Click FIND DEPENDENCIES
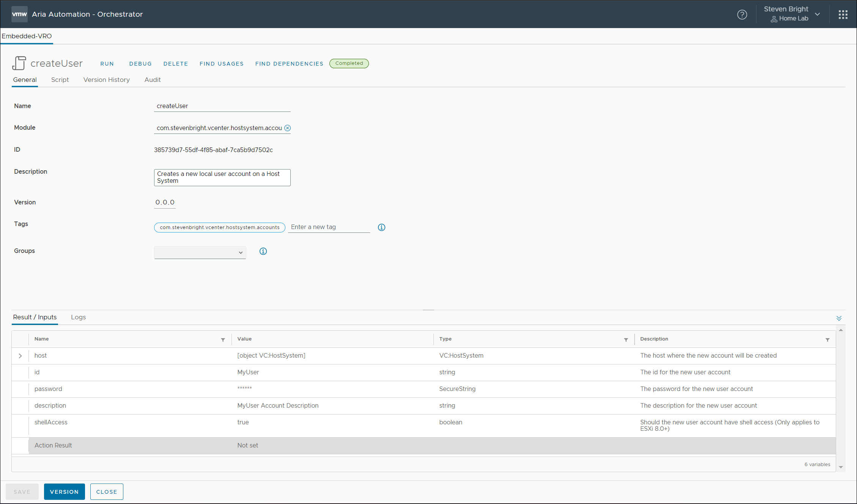Viewport: 857px width, 504px height. 289,64
